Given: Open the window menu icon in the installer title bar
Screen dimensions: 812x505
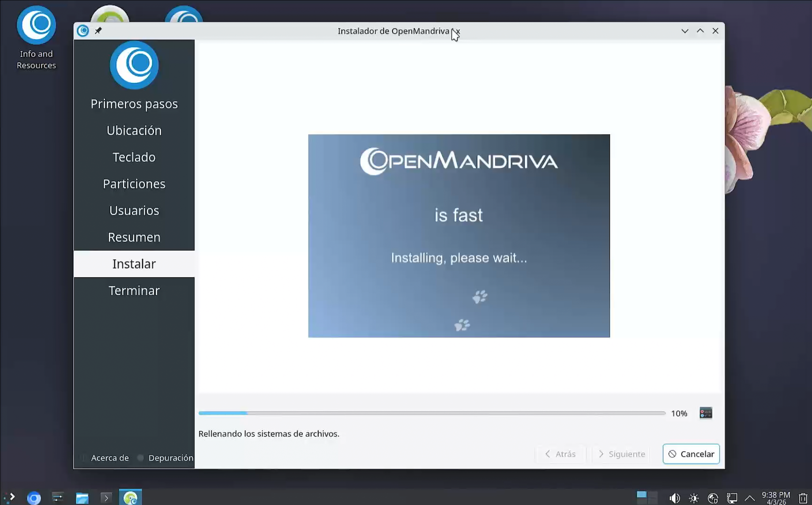Looking at the screenshot, I should click(x=83, y=31).
